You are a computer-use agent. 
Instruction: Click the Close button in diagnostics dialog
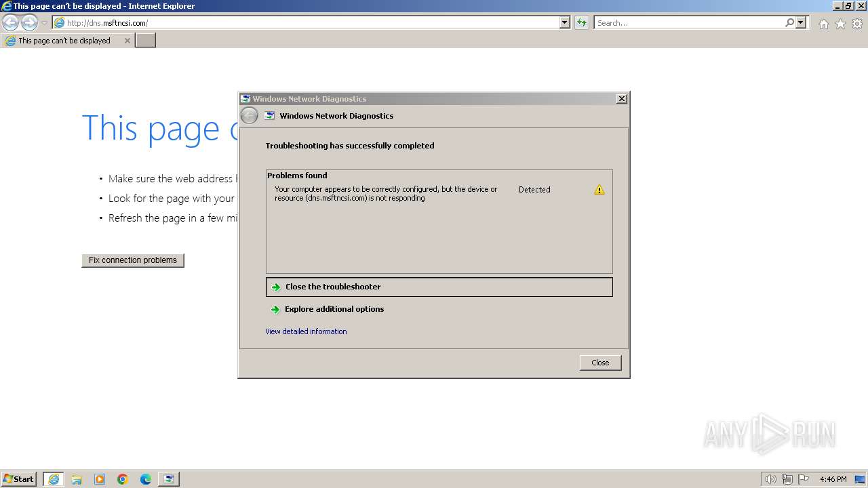[x=600, y=363]
